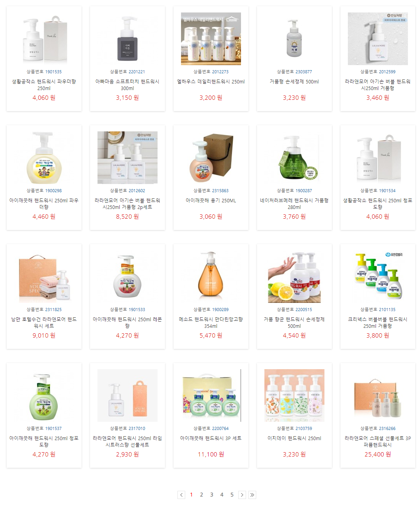The height and width of the screenshot is (506, 420).
Task: Open 아이깨끗해 용기 250ML product image
Action: point(211,157)
